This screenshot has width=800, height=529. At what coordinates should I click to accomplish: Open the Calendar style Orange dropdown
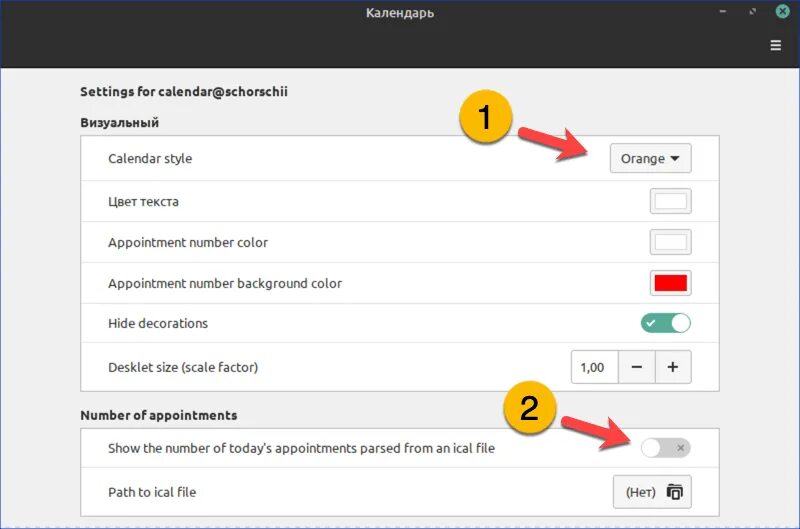click(x=651, y=159)
